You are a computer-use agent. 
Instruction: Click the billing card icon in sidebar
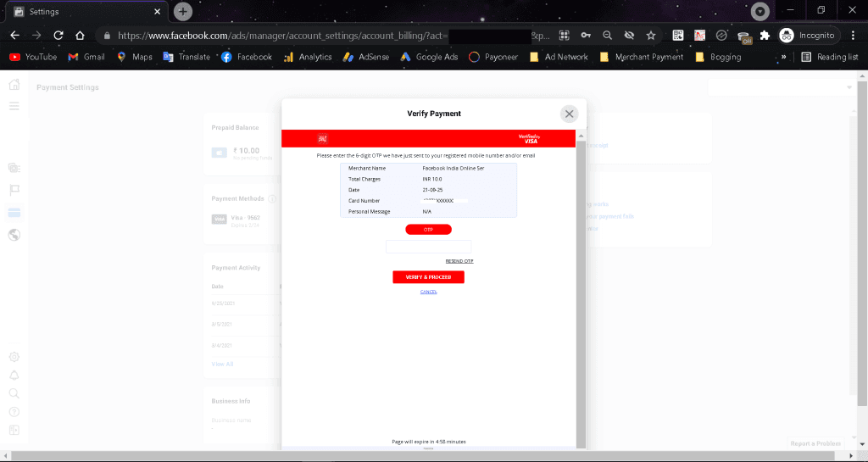click(14, 213)
